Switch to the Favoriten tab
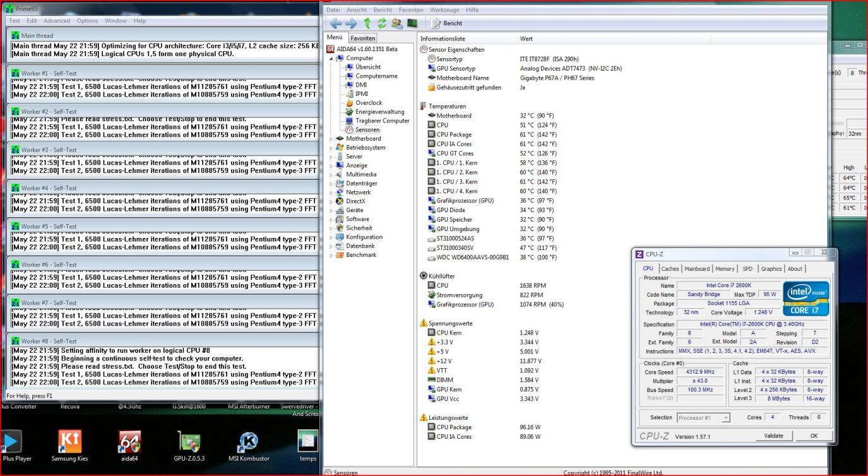The height and width of the screenshot is (476, 868). point(363,39)
